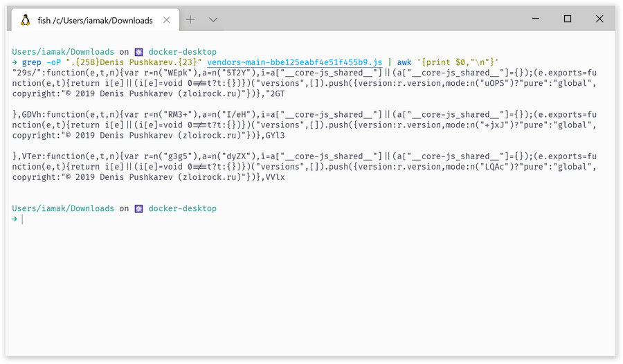This screenshot has height=364, width=623.
Task: Click the pipe symbol before awk
Action: tap(389, 62)
